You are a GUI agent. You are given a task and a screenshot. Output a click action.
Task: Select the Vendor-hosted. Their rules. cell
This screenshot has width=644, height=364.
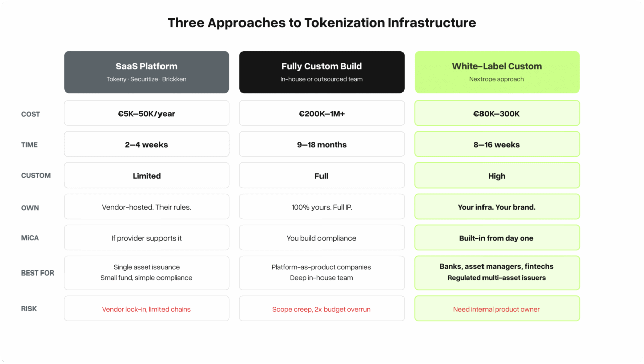point(146,207)
